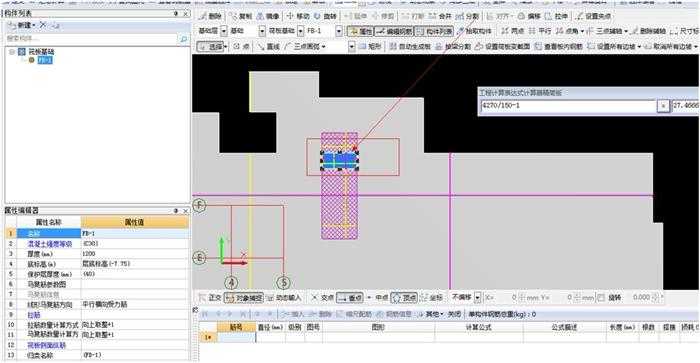Screen dimensions: 700x363
Task: Click the Delete (删除) toolbar icon
Action: tap(211, 16)
